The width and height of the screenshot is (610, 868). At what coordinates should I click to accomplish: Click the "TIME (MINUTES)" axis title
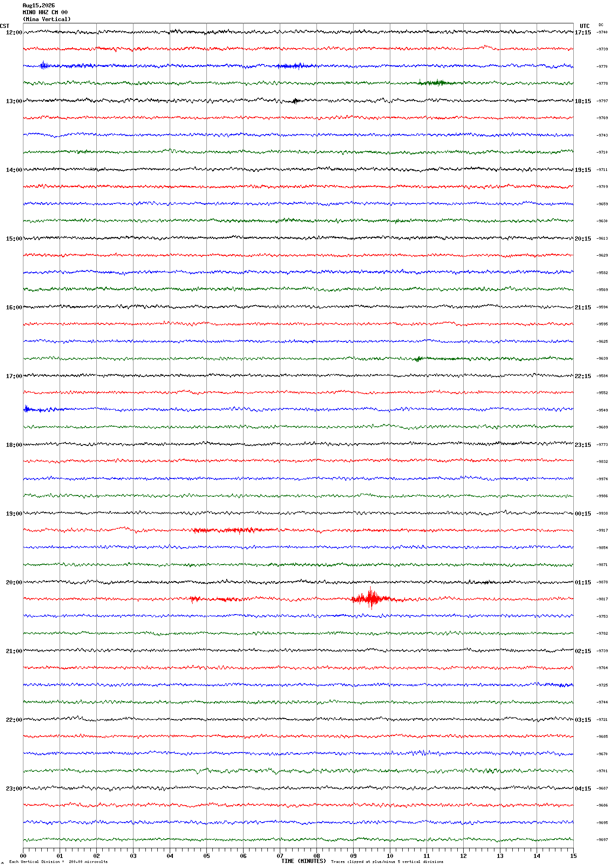tap(304, 861)
